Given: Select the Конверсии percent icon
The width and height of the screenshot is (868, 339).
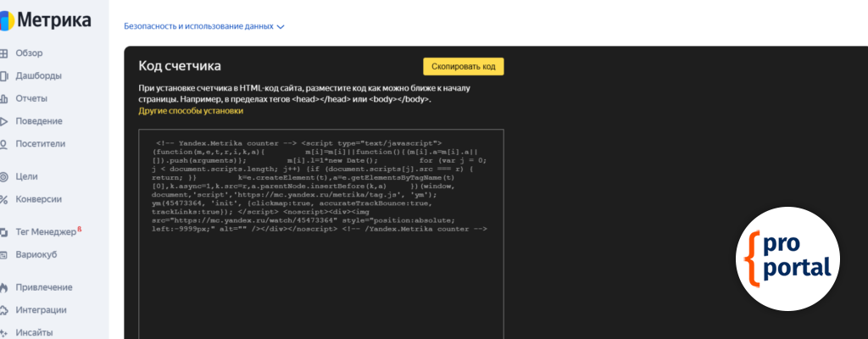Looking at the screenshot, I should click(x=4, y=199).
